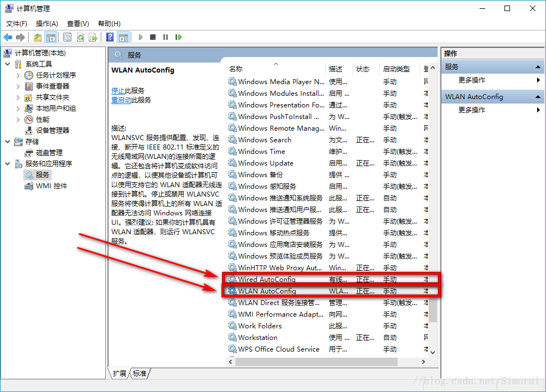Click horizontal scrollbar right arrow

(x=424, y=362)
